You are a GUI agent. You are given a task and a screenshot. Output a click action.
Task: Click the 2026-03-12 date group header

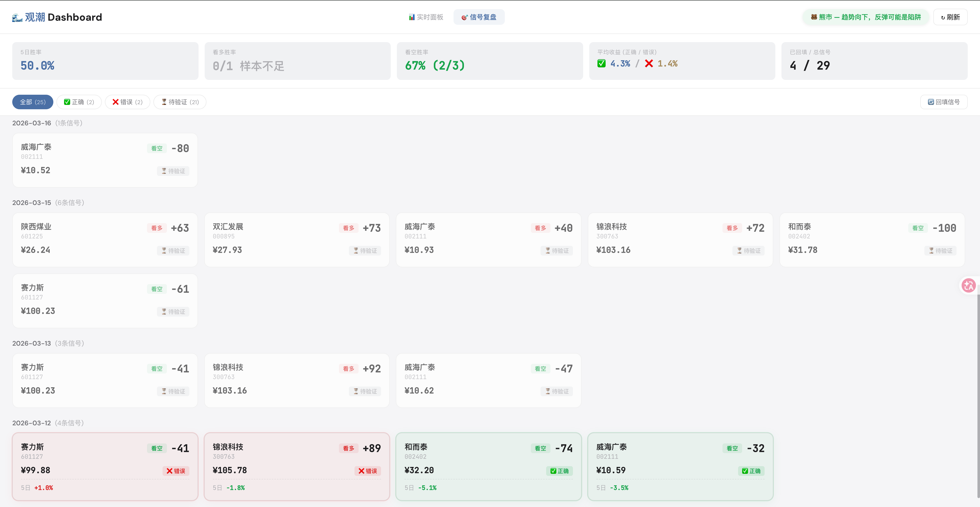(x=48, y=423)
